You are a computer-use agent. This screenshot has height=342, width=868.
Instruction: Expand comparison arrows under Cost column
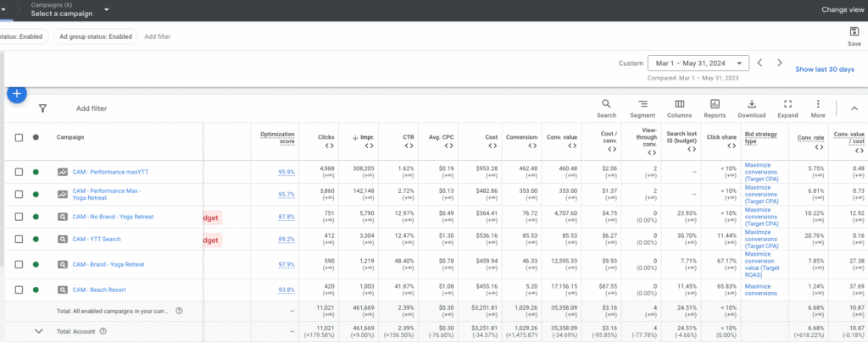point(492,146)
